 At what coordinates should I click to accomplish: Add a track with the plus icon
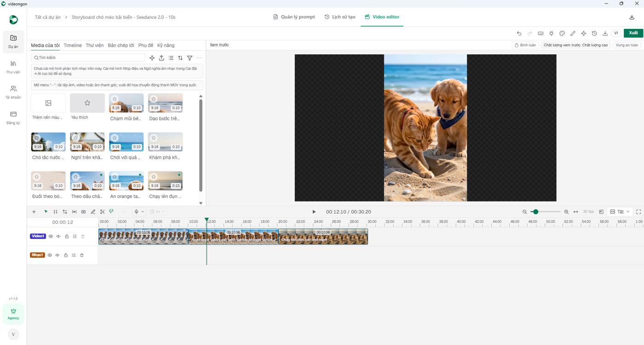34,212
